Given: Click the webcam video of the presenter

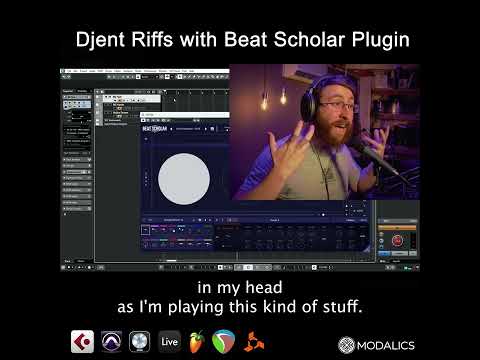Looking at the screenshot, I should point(325,132).
